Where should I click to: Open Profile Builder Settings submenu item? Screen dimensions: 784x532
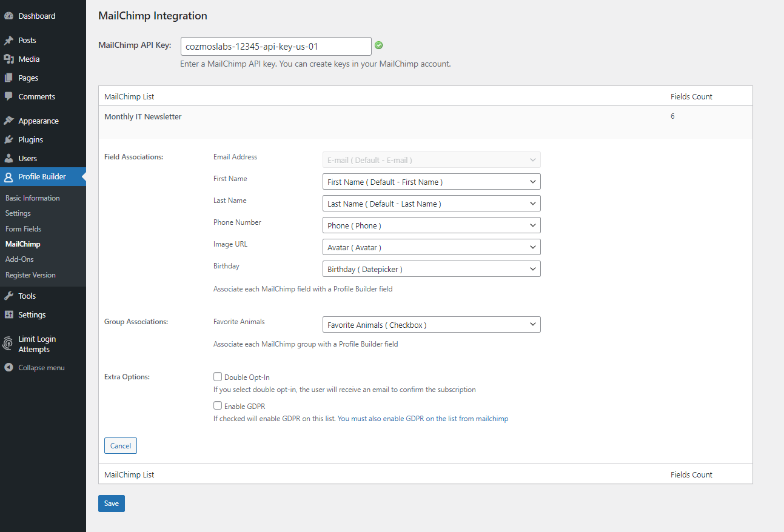click(x=18, y=213)
